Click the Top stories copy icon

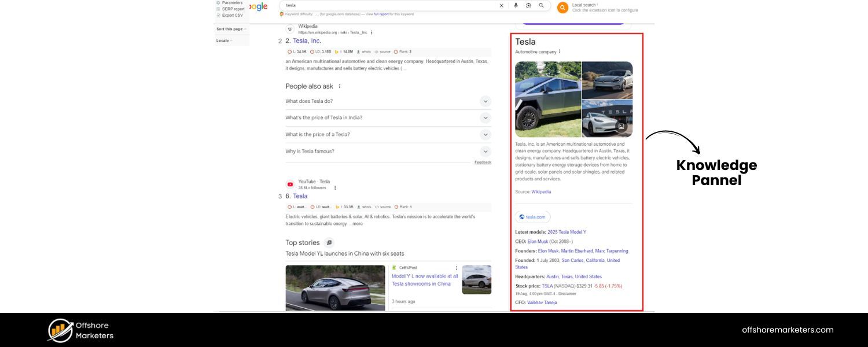click(329, 243)
